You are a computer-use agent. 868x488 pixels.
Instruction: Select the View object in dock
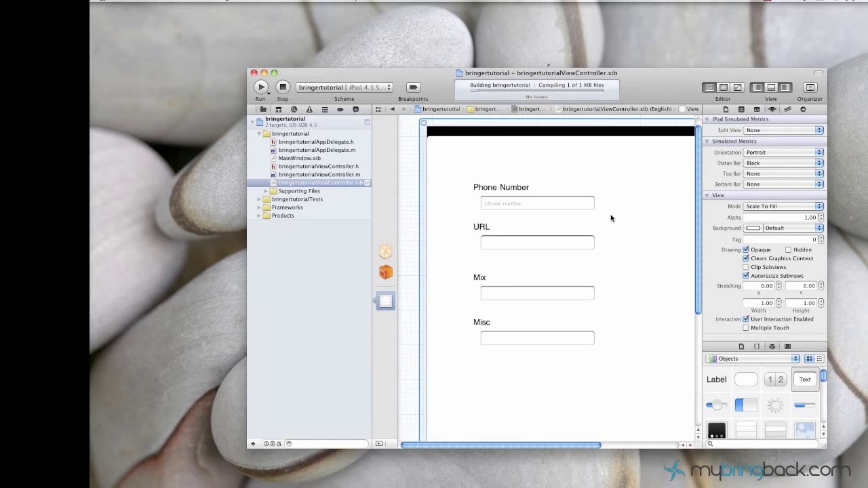pos(385,301)
